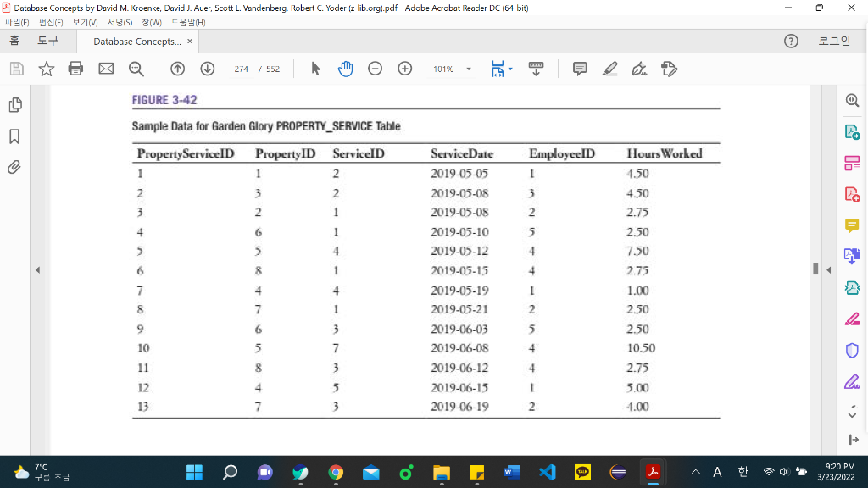Toggle the 한 Korean input mode indicator

point(743,472)
